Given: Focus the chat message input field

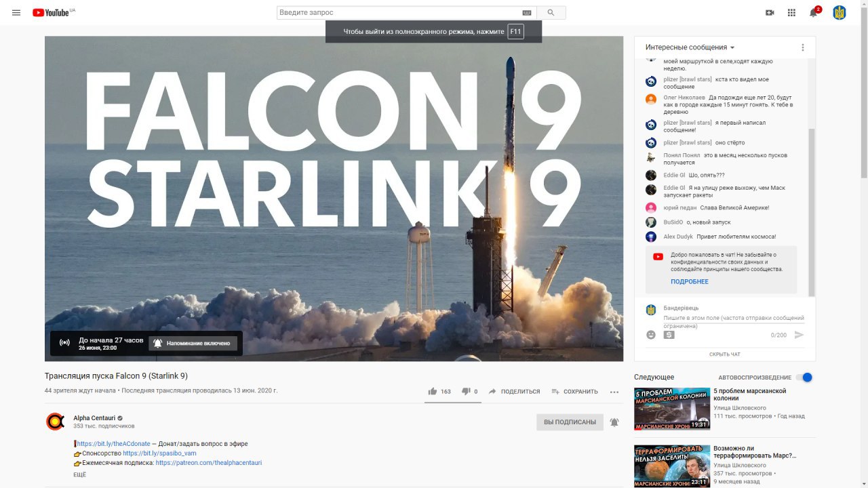Looking at the screenshot, I should click(x=734, y=321).
